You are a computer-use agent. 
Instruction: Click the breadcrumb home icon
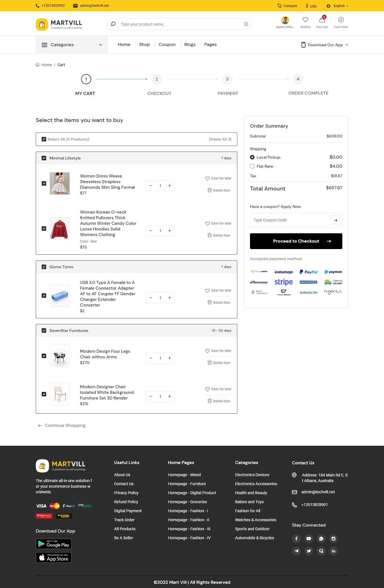coord(37,64)
